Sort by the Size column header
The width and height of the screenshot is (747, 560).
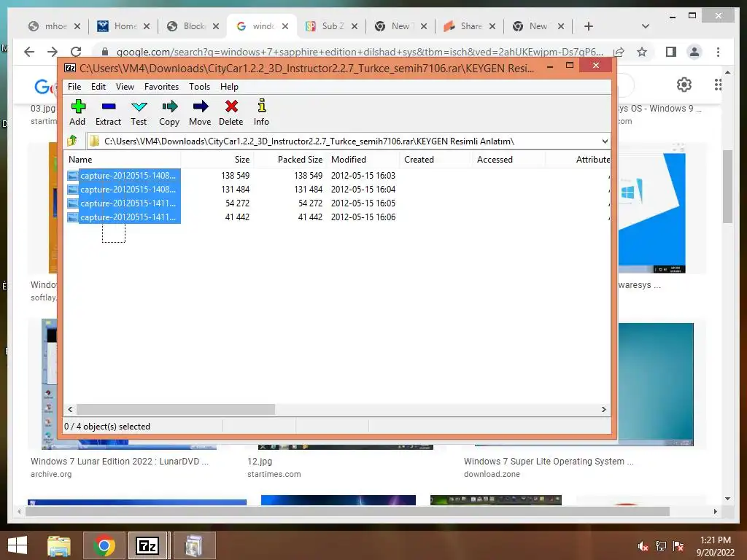point(217,160)
